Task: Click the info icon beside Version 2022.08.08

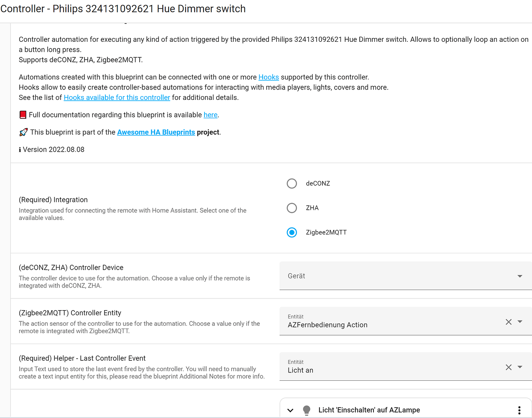Action: point(20,150)
